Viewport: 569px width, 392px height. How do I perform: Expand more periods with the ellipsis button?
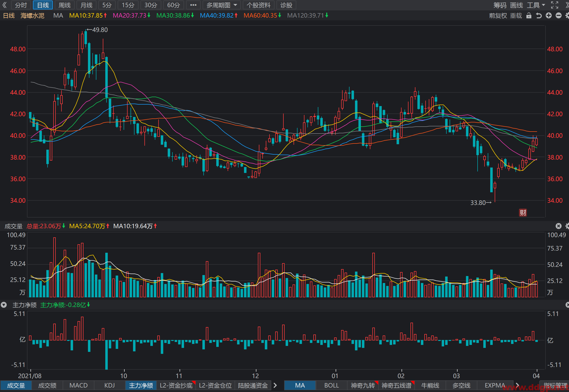[193, 5]
